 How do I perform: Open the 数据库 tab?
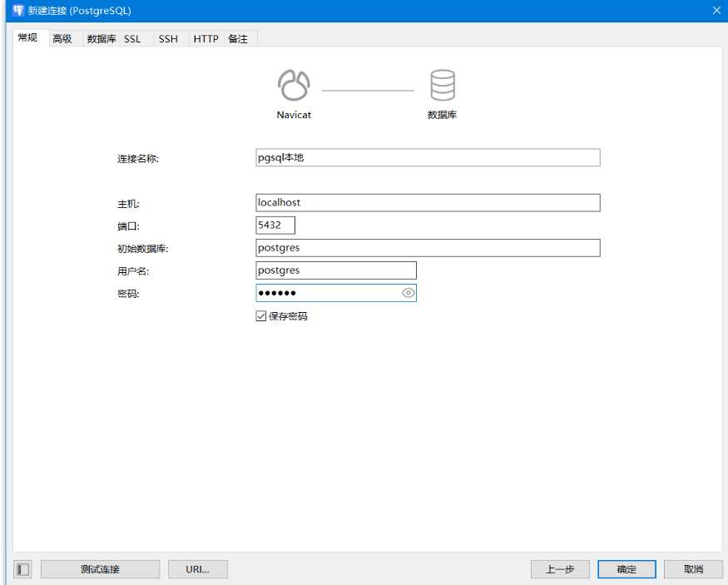tap(102, 39)
